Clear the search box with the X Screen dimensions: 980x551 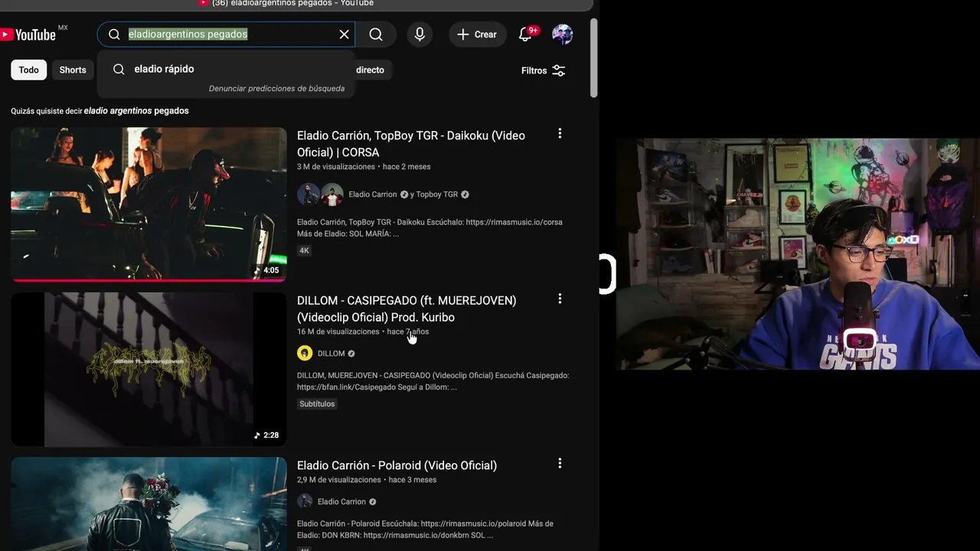[345, 34]
